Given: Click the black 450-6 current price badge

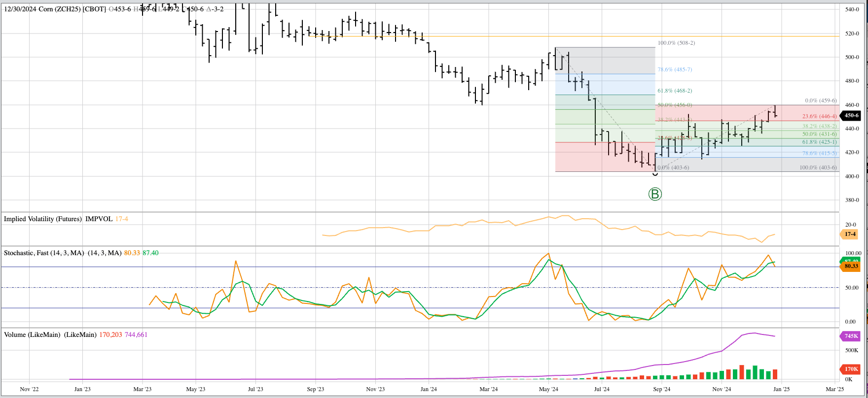Looking at the screenshot, I should tap(851, 115).
